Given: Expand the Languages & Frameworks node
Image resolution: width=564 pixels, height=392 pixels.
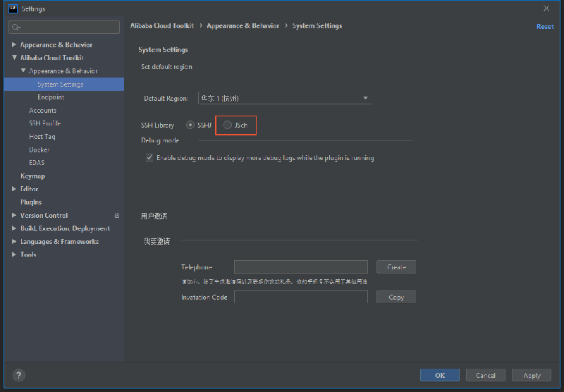Looking at the screenshot, I should point(14,241).
